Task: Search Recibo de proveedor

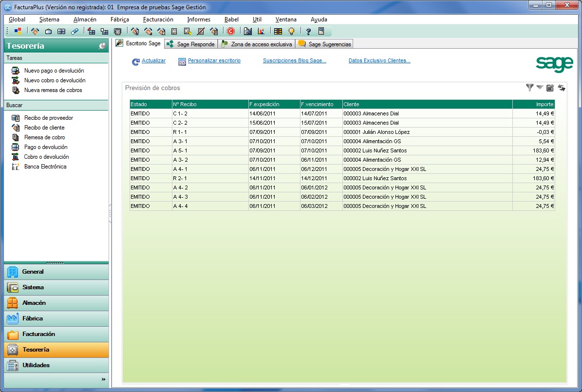Action: tap(49, 118)
